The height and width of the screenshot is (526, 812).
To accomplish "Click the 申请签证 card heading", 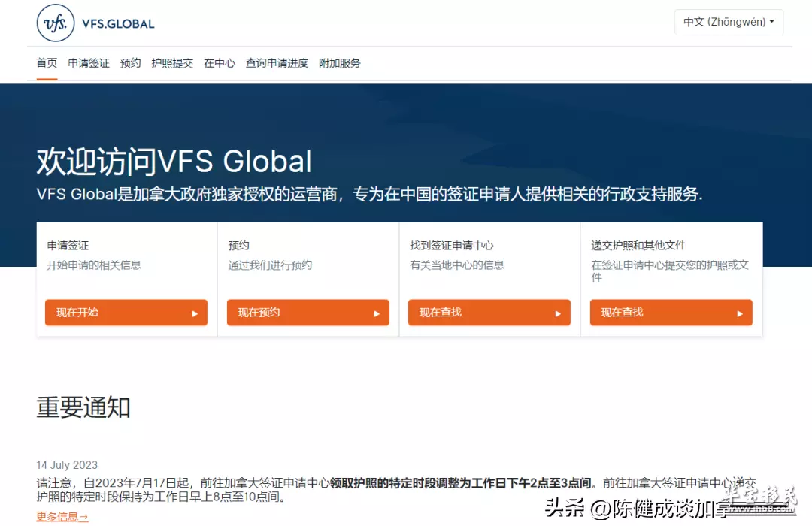I will coord(68,246).
